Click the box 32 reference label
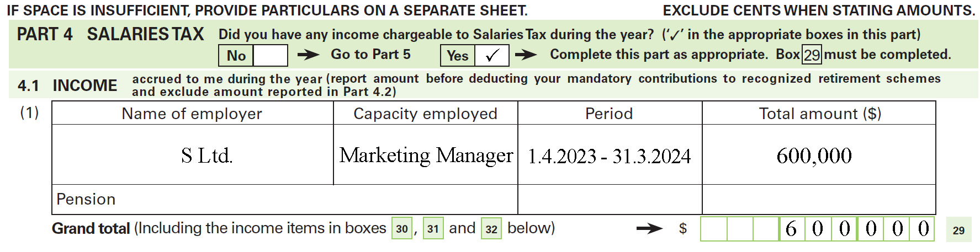The height and width of the screenshot is (252, 980). (491, 229)
